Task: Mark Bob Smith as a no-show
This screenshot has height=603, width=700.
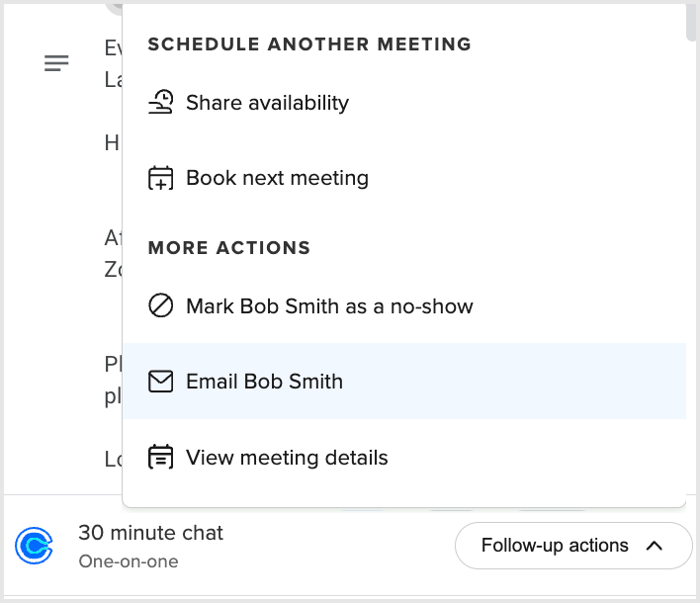Action: point(329,306)
